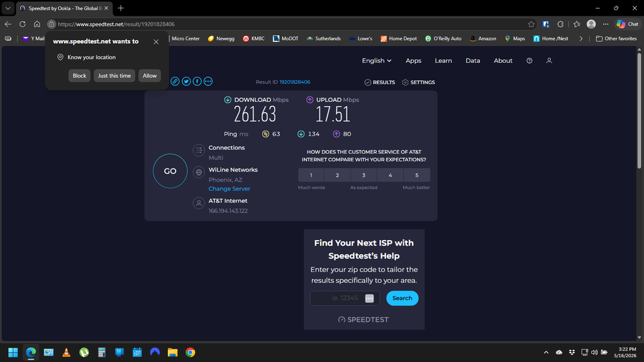Open VLC media player from taskbar
Viewport: 644px width, 362px height.
pos(66,352)
